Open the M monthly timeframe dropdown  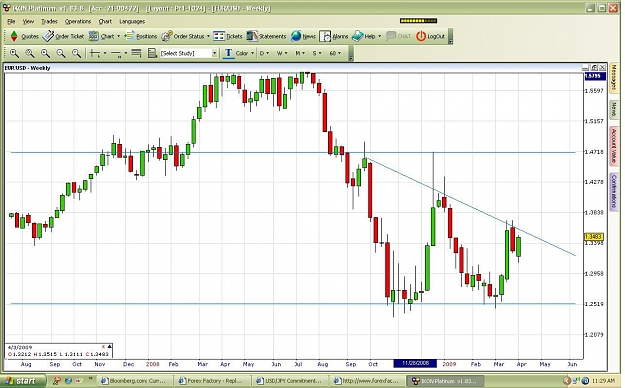(x=300, y=53)
